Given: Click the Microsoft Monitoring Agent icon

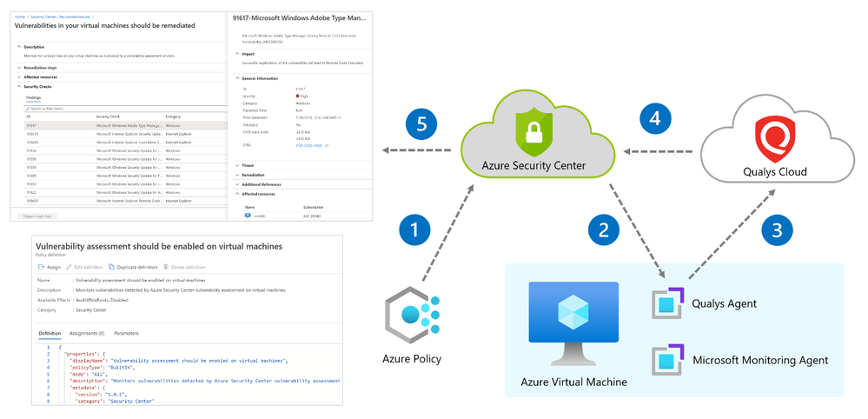Looking at the screenshot, I should tap(668, 361).
